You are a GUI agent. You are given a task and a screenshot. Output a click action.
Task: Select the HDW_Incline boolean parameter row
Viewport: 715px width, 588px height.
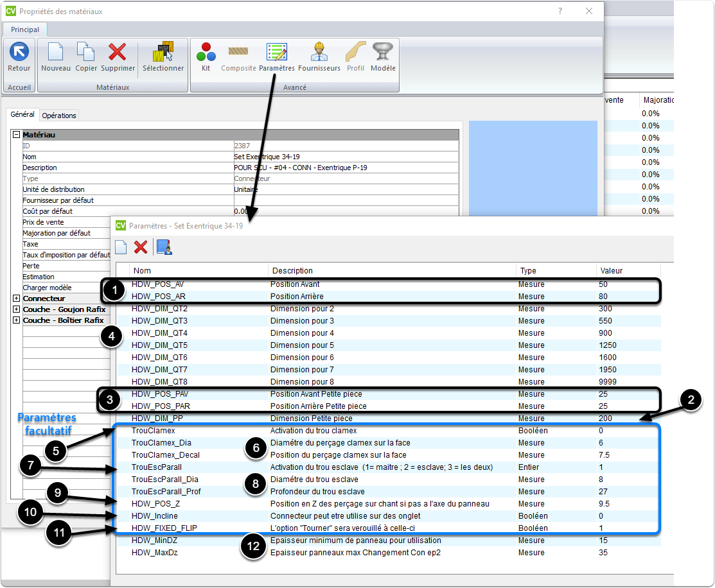155,516
